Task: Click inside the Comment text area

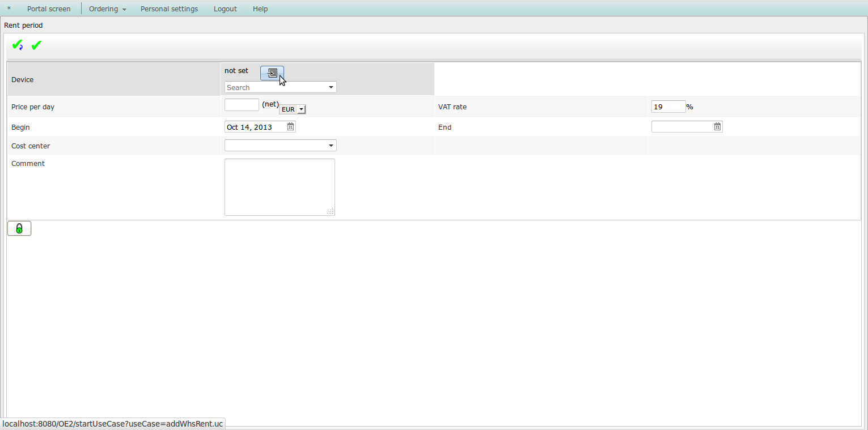Action: pyautogui.click(x=280, y=187)
